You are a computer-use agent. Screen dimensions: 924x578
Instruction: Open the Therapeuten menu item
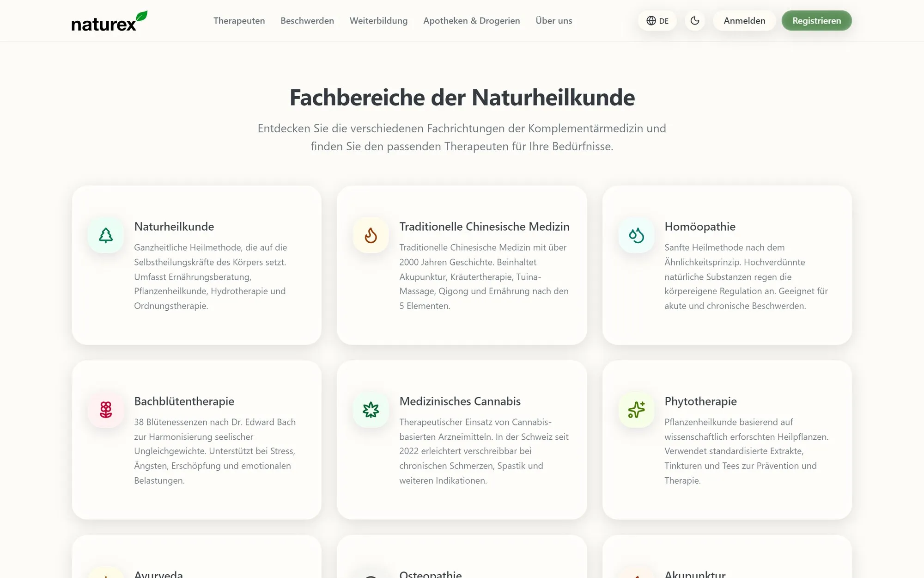tap(239, 21)
